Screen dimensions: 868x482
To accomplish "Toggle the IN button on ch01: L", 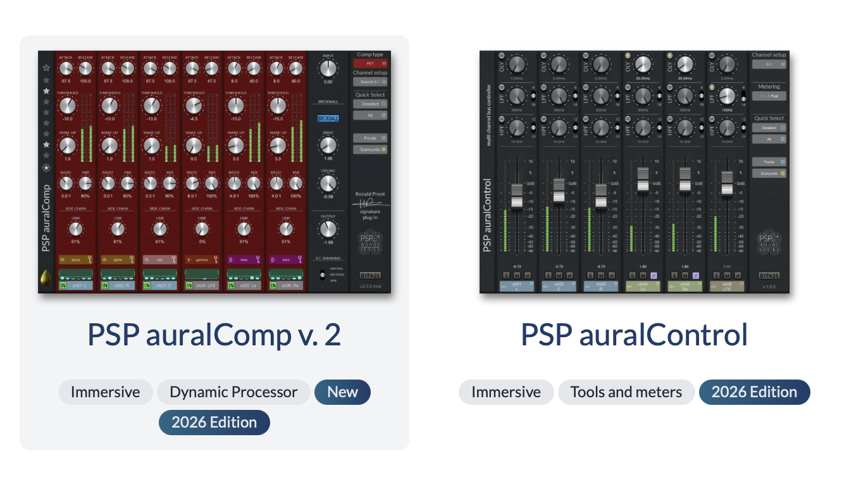I will pos(63,286).
